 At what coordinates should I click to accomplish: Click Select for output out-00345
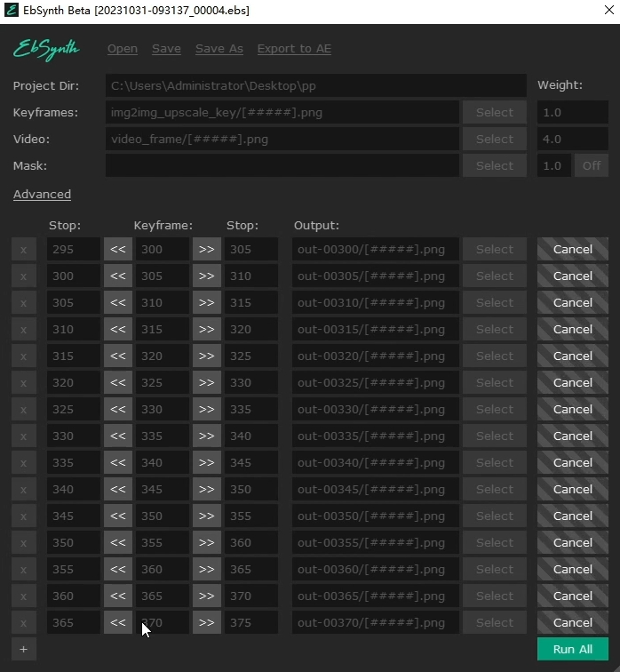click(x=495, y=490)
